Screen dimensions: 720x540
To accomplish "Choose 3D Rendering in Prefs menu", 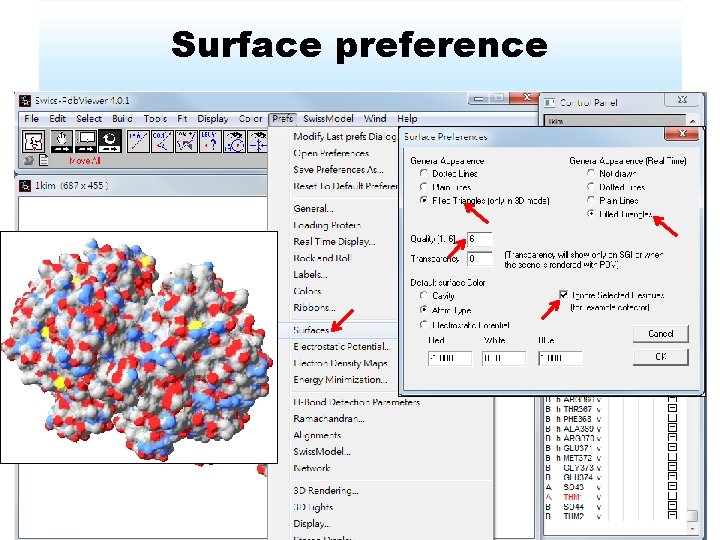I will tap(326, 490).
